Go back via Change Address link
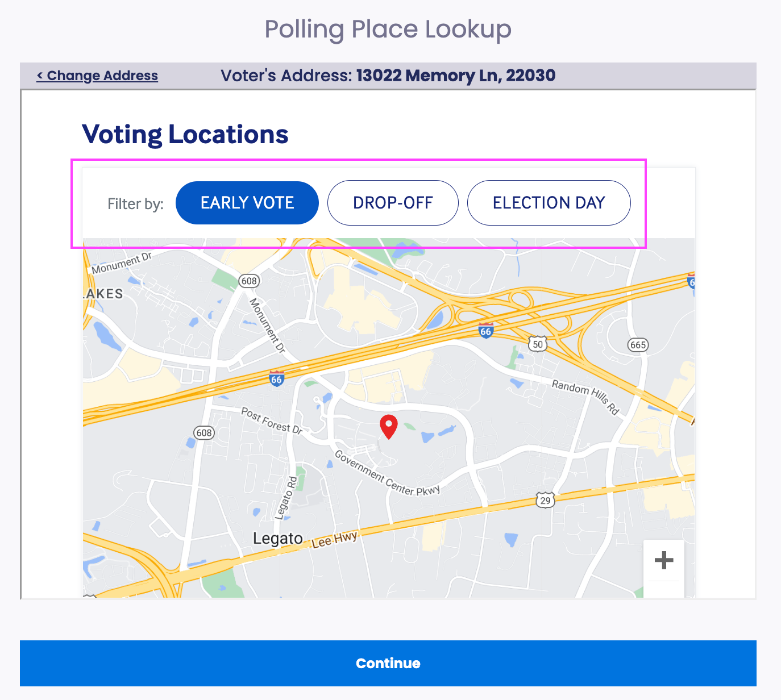 pos(97,76)
